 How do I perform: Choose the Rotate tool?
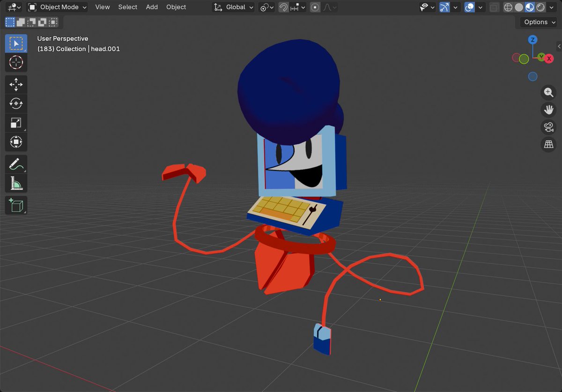pos(16,104)
